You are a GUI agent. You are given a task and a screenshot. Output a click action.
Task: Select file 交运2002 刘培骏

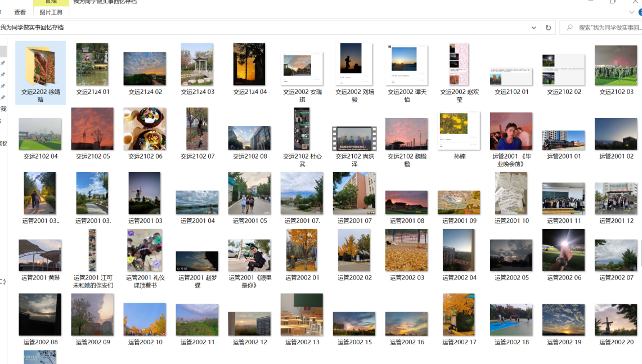[x=354, y=65]
